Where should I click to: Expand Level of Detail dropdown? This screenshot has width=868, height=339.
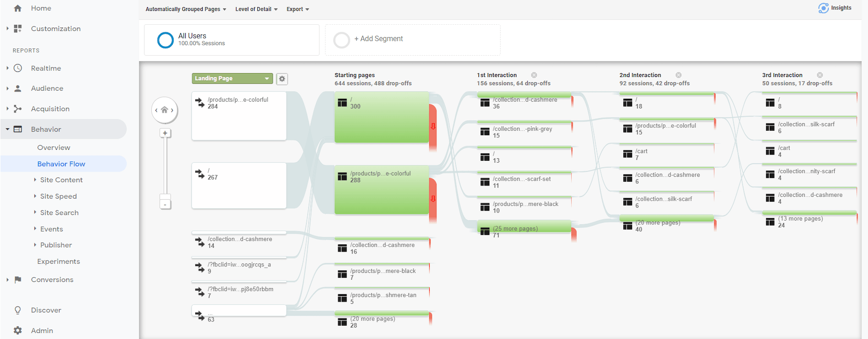point(256,9)
